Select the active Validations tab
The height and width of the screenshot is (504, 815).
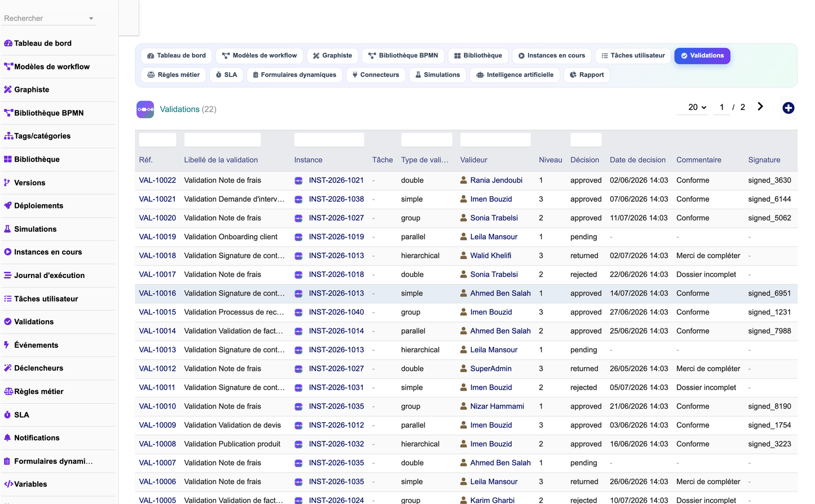(x=702, y=56)
